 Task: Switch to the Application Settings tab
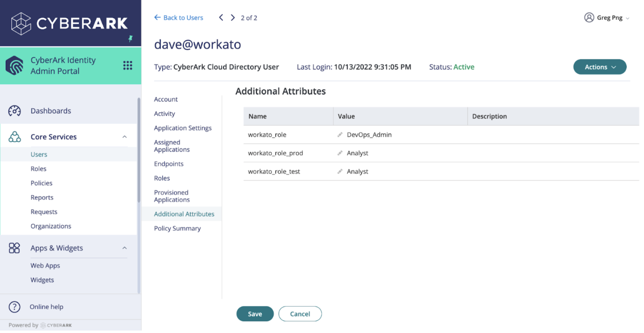[x=182, y=128]
